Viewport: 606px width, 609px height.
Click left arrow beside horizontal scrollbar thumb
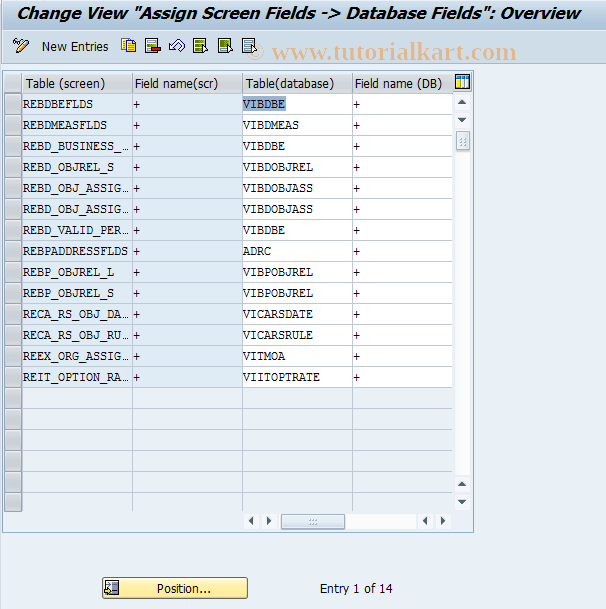pos(251,521)
